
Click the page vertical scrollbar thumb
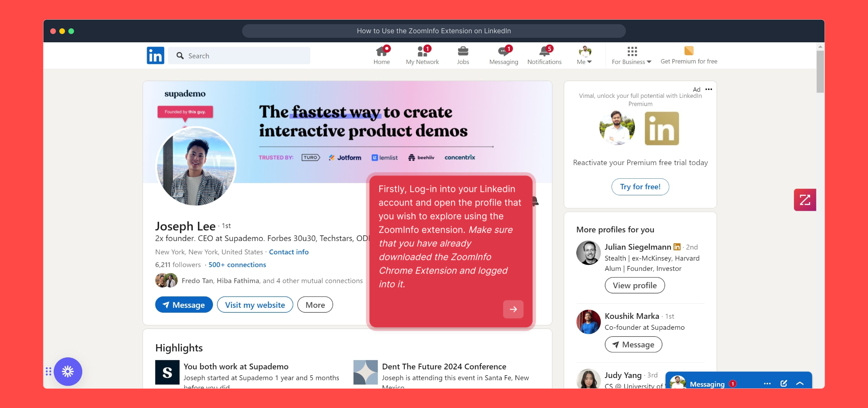[820, 72]
